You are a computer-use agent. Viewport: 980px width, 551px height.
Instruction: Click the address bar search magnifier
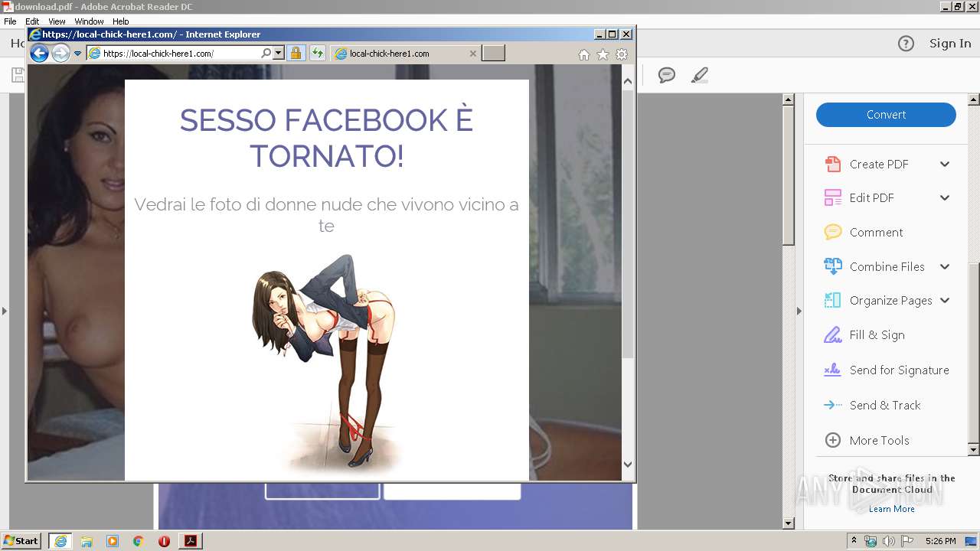coord(266,54)
